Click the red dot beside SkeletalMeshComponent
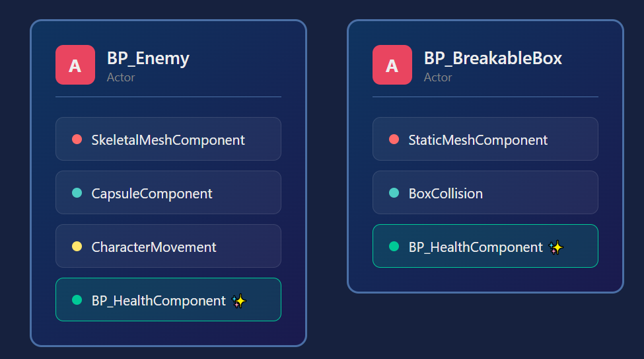 [x=77, y=140]
